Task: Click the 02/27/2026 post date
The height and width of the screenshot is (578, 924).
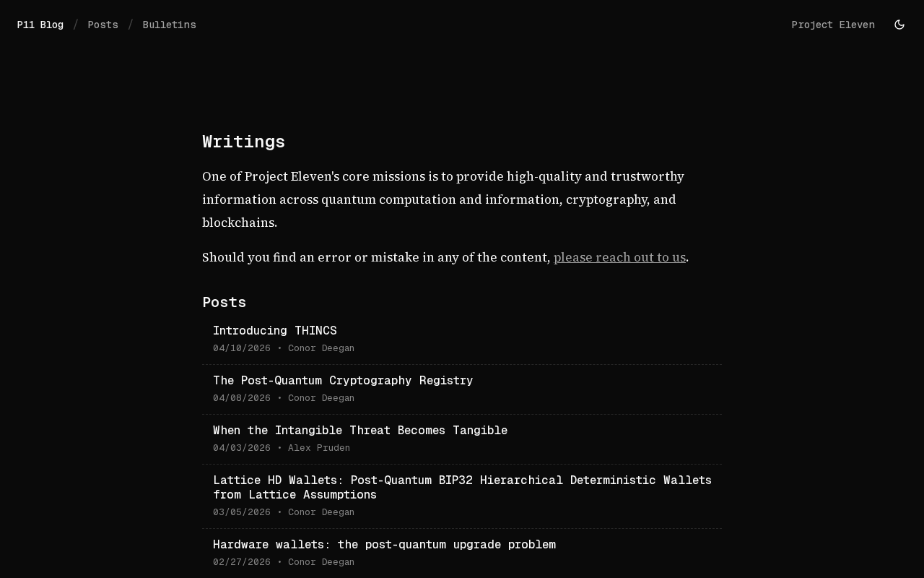Action: click(x=242, y=562)
